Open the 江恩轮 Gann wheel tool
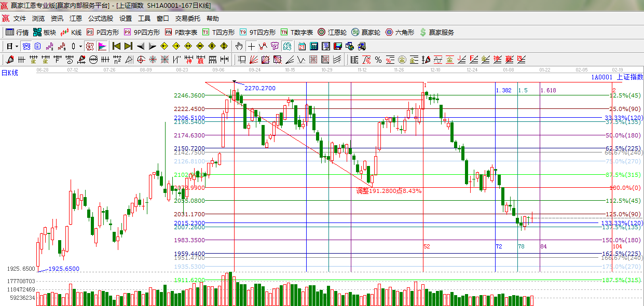Image resolution: width=644 pixels, height=306 pixels. [332, 32]
